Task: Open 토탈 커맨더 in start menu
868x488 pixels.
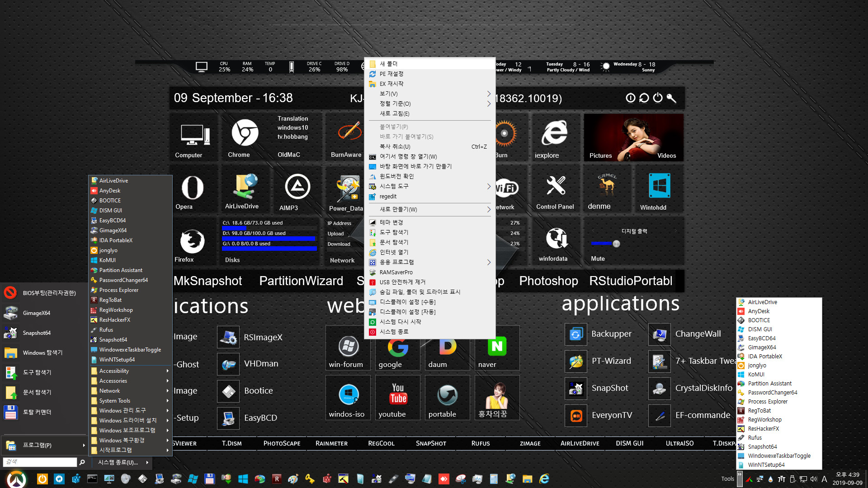Action: point(44,413)
